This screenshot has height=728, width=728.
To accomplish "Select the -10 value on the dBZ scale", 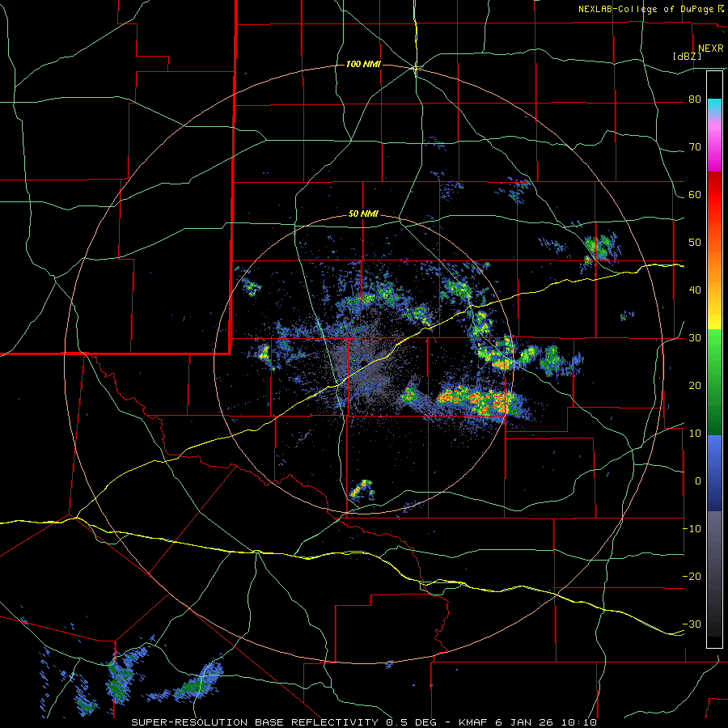I will coord(692,529).
